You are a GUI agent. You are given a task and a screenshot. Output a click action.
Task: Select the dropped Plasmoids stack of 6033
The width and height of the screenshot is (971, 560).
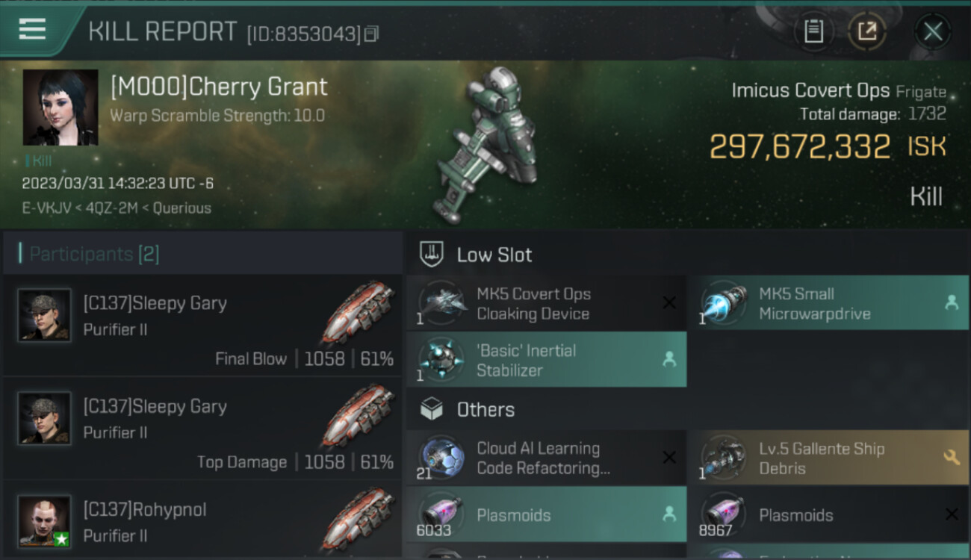546,514
